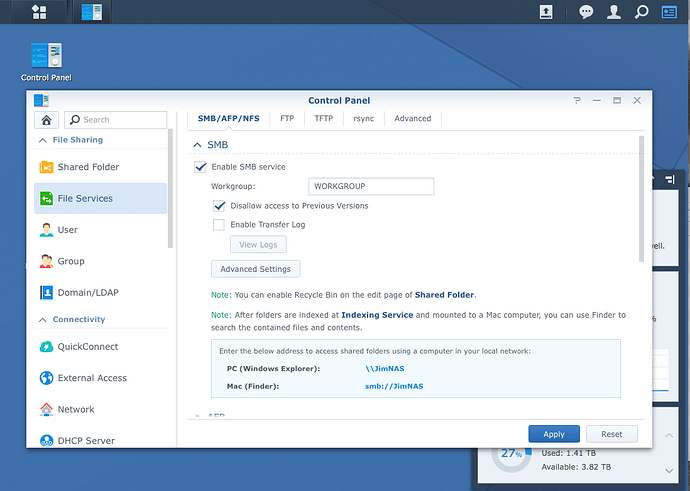Open the User section icon
This screenshot has height=491, width=690.
[46, 230]
